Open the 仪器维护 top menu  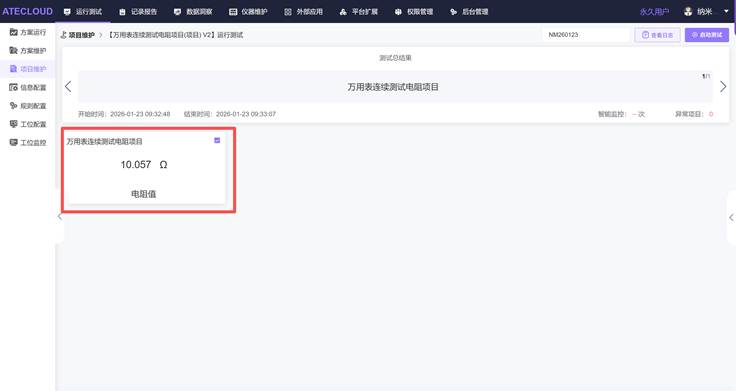tap(248, 12)
